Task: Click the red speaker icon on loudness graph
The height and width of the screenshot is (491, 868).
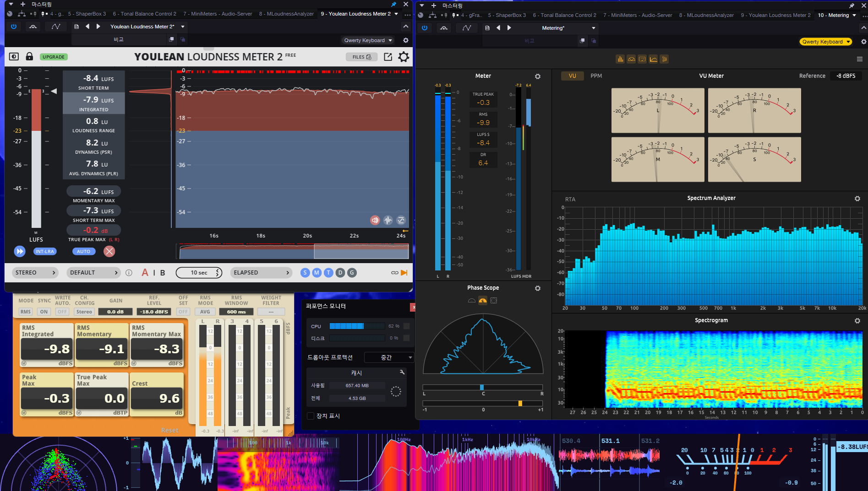Action: pyautogui.click(x=375, y=220)
